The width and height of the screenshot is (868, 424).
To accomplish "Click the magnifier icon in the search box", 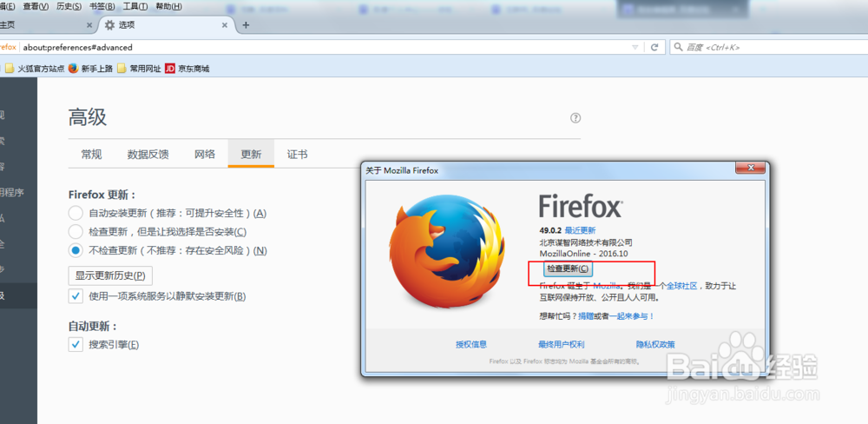I will [x=678, y=48].
